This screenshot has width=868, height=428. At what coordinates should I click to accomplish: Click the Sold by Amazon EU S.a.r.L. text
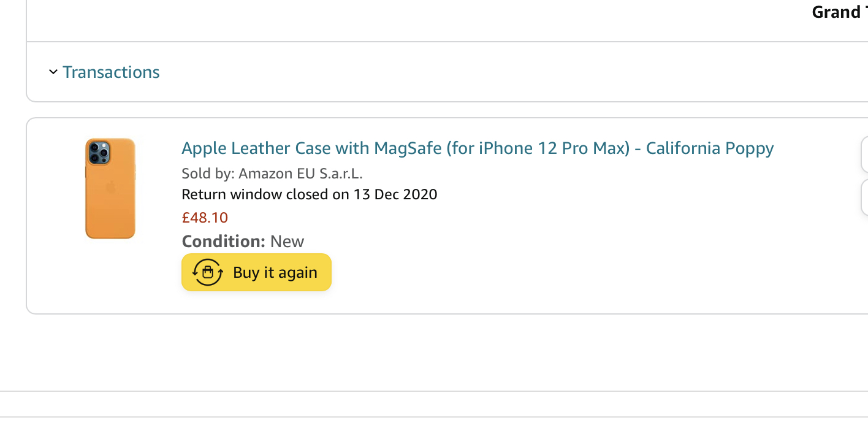point(272,174)
